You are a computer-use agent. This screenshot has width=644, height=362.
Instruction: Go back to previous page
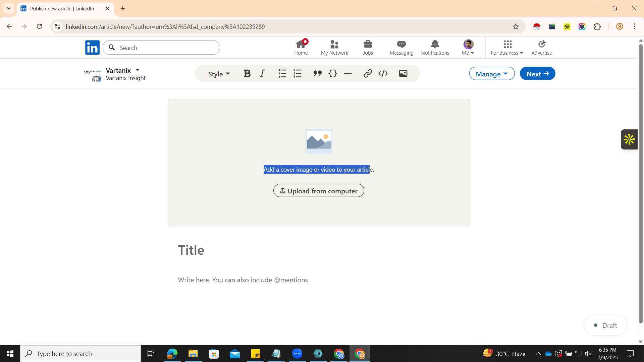tap(9, 26)
